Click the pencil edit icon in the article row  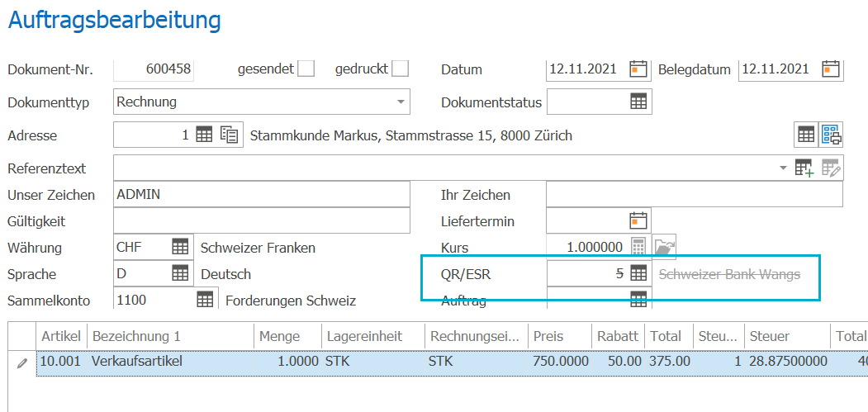(22, 363)
